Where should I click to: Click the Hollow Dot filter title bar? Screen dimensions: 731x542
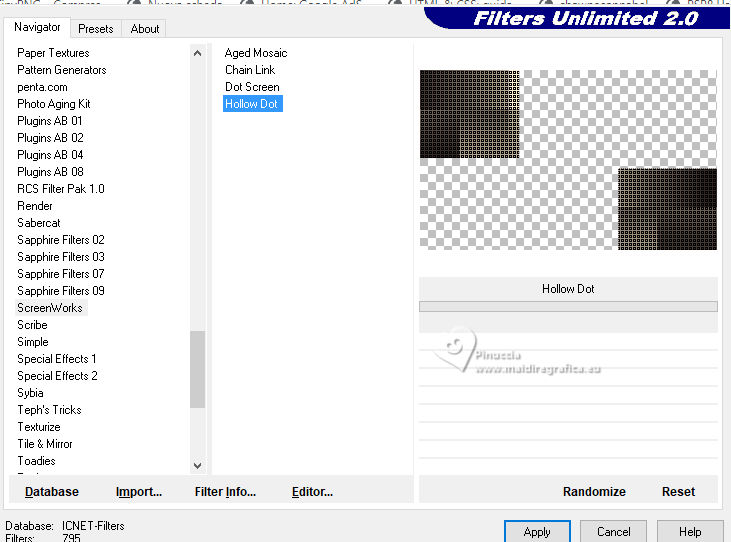click(x=568, y=289)
